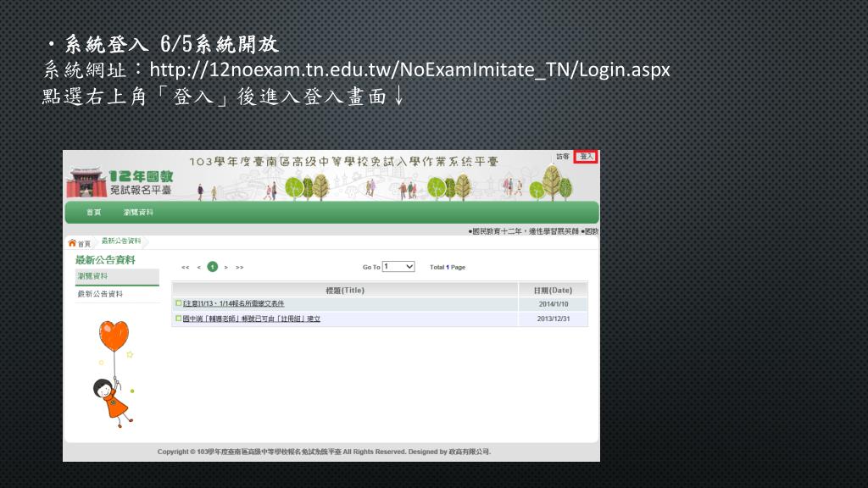Click the 訪客 user label
Image resolution: width=868 pixels, height=488 pixels.
click(563, 157)
